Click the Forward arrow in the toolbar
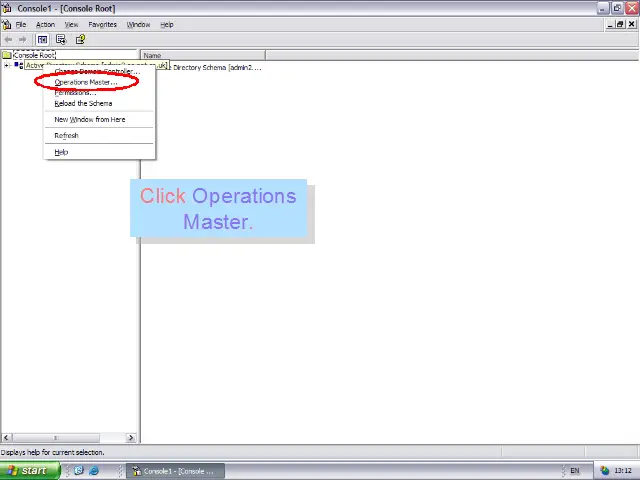 point(22,40)
